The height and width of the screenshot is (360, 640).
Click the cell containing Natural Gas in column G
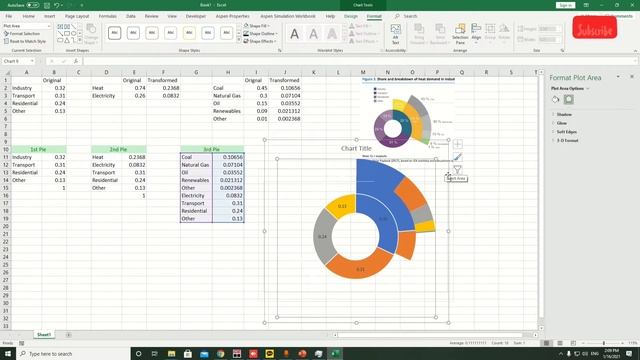196,165
